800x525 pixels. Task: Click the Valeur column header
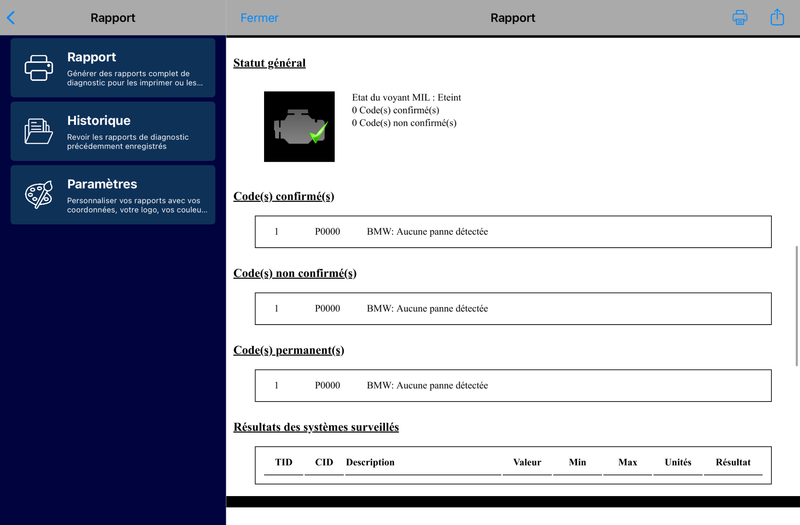click(x=527, y=462)
